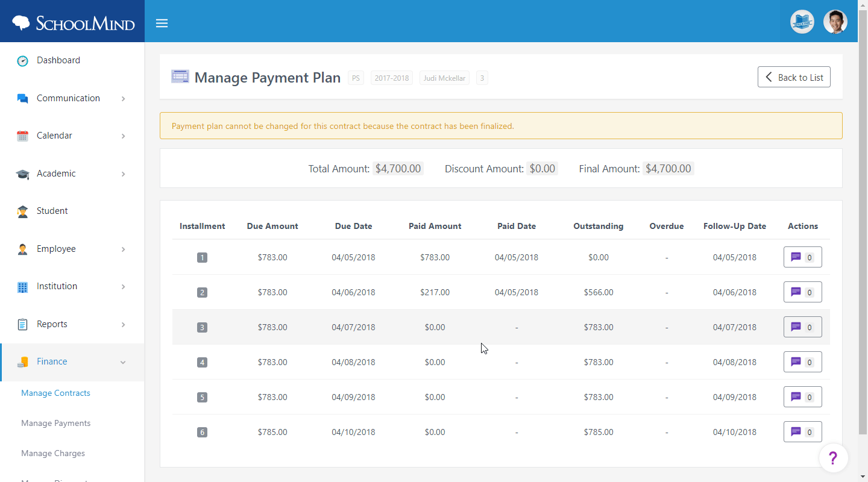Click the Total Amount $4,700.00 value
Image resolution: width=868 pixels, height=482 pixels.
398,169
